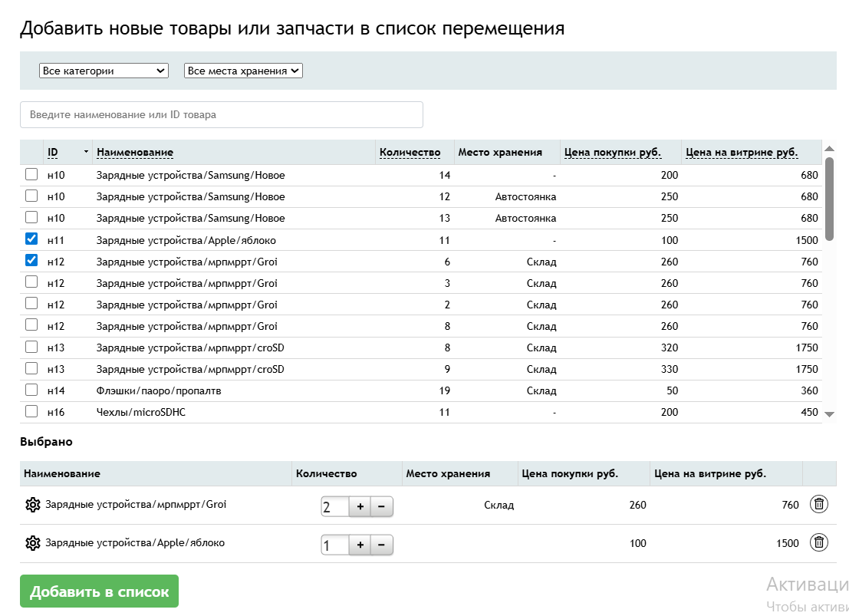849x616 pixels.
Task: Click the quantity 19 cell
Action: coord(445,390)
